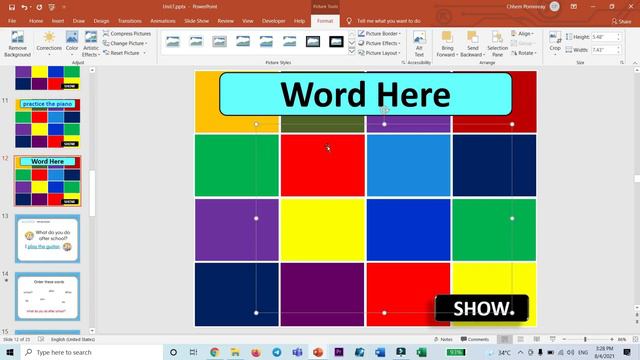Viewport: 640px width, 360px height.
Task: Click the Share button
Action: tap(621, 21)
